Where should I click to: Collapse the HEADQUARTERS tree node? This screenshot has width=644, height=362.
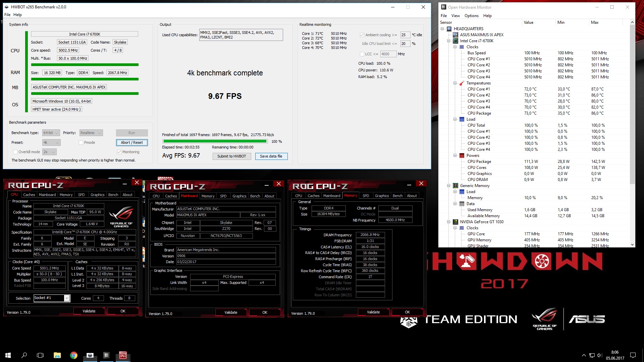click(443, 29)
